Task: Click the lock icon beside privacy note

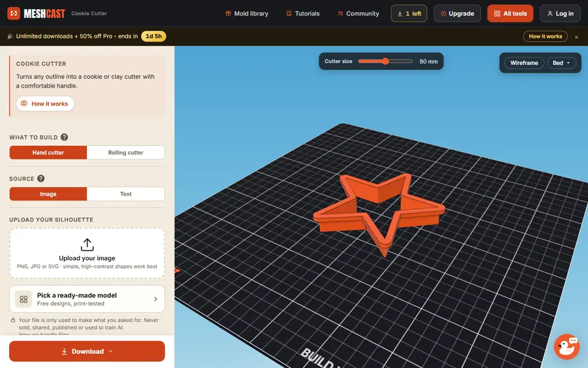Action: (x=13, y=320)
